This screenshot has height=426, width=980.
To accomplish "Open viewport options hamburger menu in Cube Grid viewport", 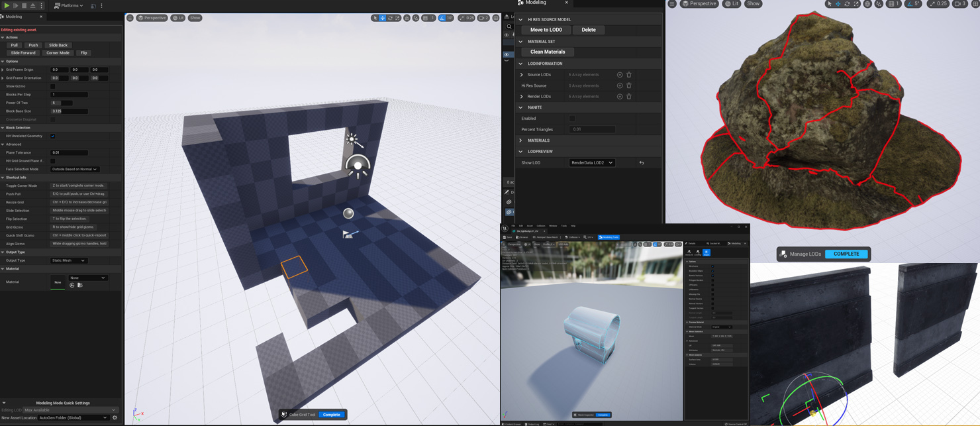I will point(130,18).
